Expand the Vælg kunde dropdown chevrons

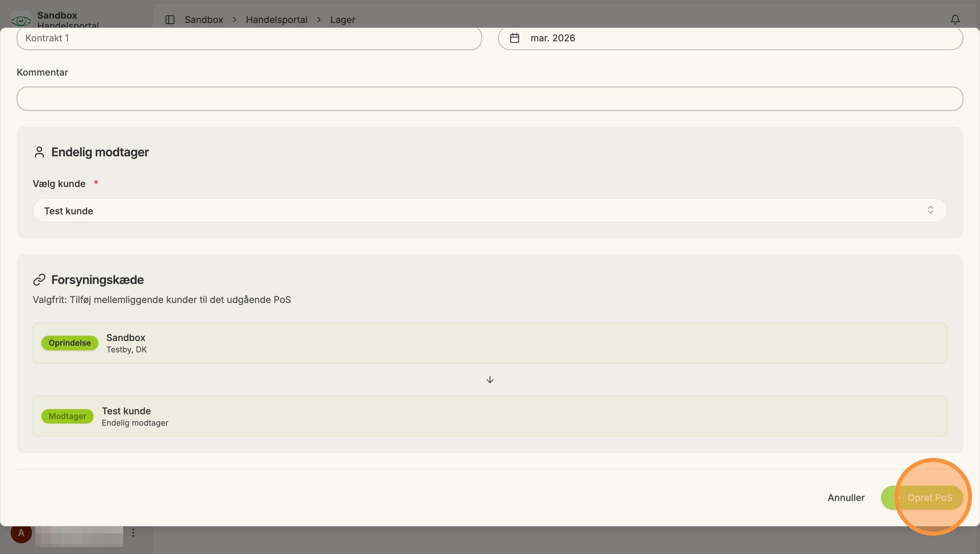[930, 210]
